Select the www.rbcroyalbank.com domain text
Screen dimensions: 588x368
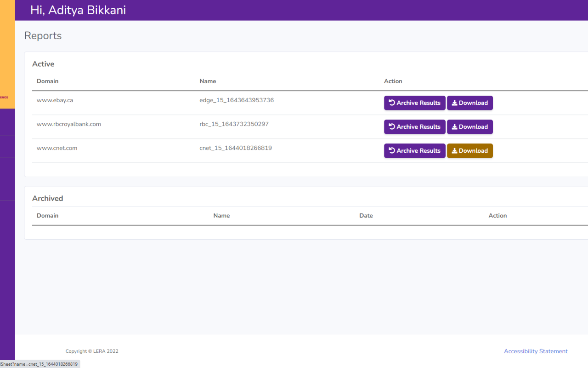pos(68,124)
